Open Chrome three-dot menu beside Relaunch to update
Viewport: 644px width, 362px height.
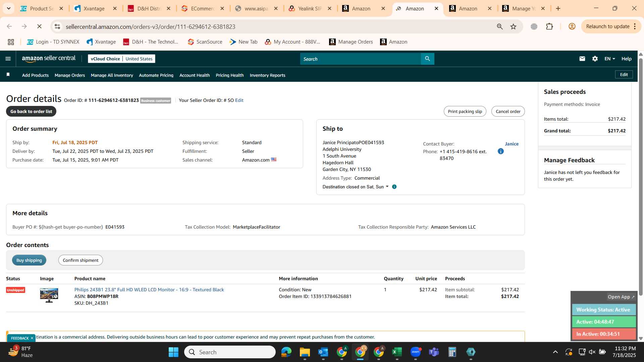[635, 26]
